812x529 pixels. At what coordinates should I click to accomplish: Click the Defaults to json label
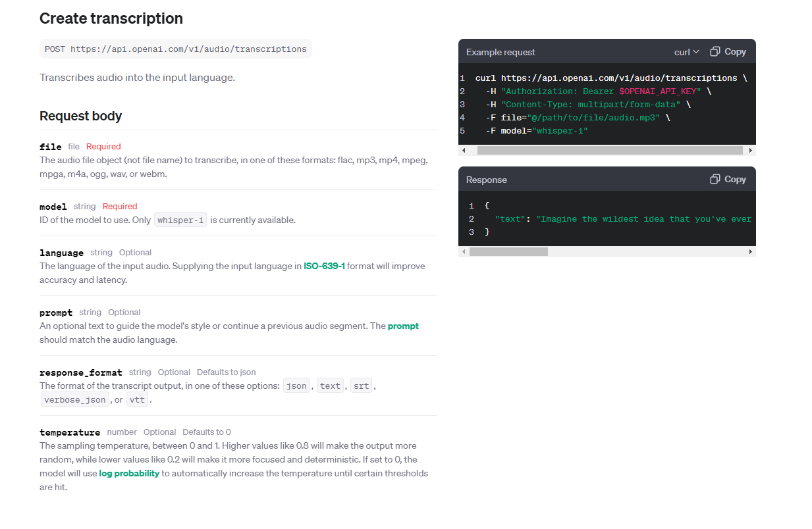pos(227,372)
